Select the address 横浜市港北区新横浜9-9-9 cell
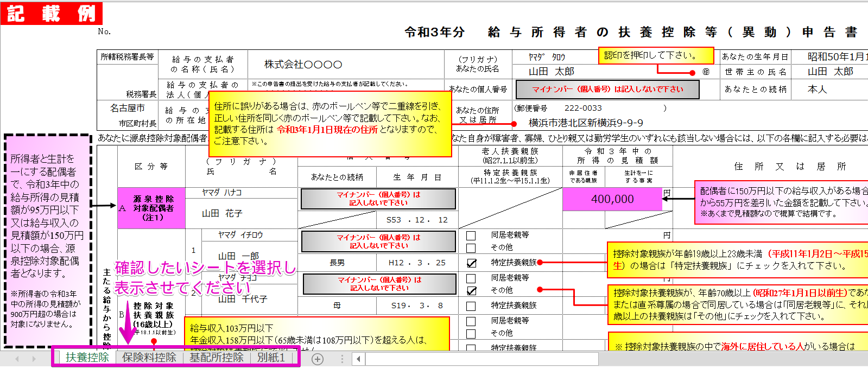Viewport: 868px width, 369px height. [x=586, y=123]
